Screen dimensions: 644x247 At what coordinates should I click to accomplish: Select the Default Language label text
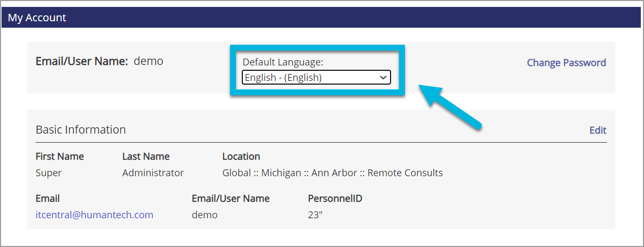pyautogui.click(x=283, y=62)
